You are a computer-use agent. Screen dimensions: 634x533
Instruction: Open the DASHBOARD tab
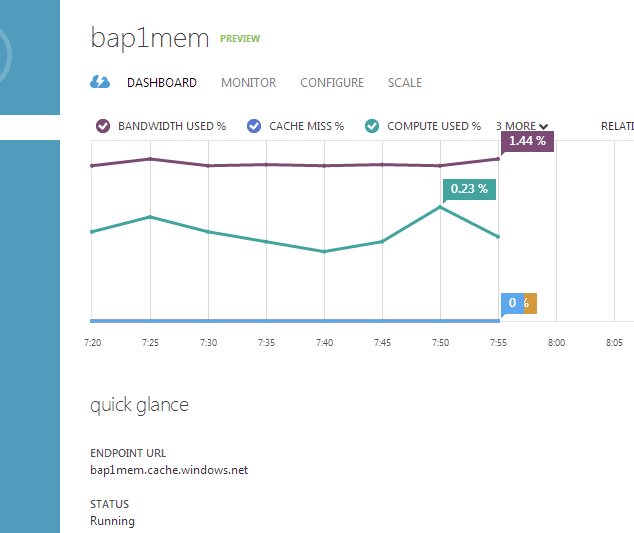tap(162, 82)
